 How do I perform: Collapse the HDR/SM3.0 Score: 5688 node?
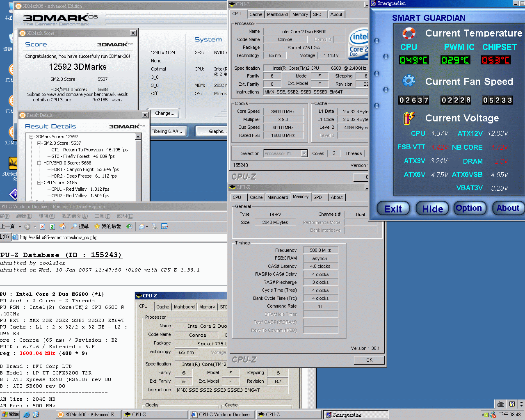click(x=39, y=163)
